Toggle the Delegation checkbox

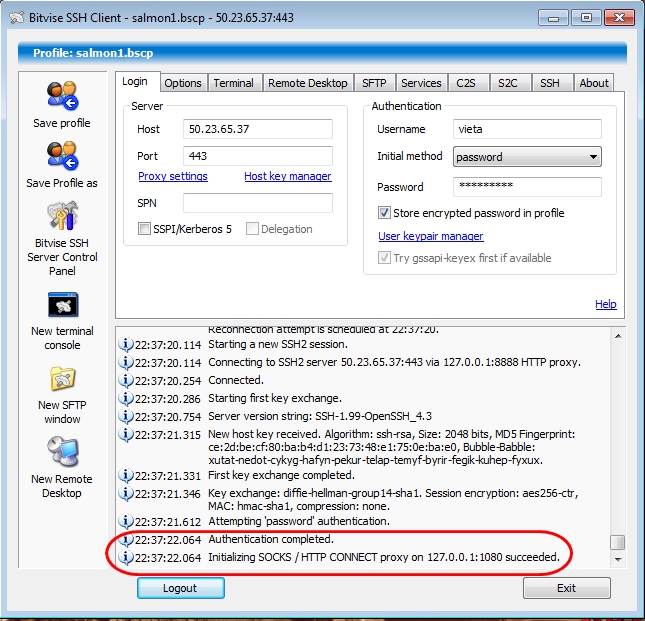coord(252,229)
